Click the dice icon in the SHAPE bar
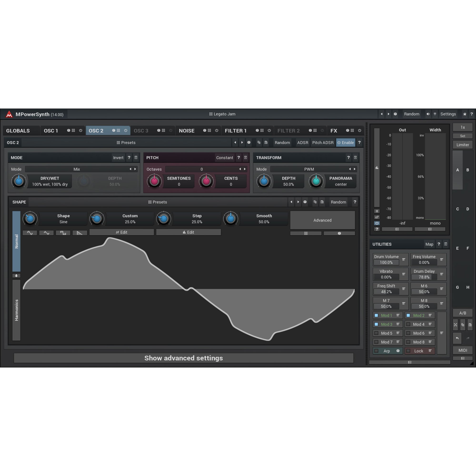Viewport: 476px width, 476px height. (305, 202)
